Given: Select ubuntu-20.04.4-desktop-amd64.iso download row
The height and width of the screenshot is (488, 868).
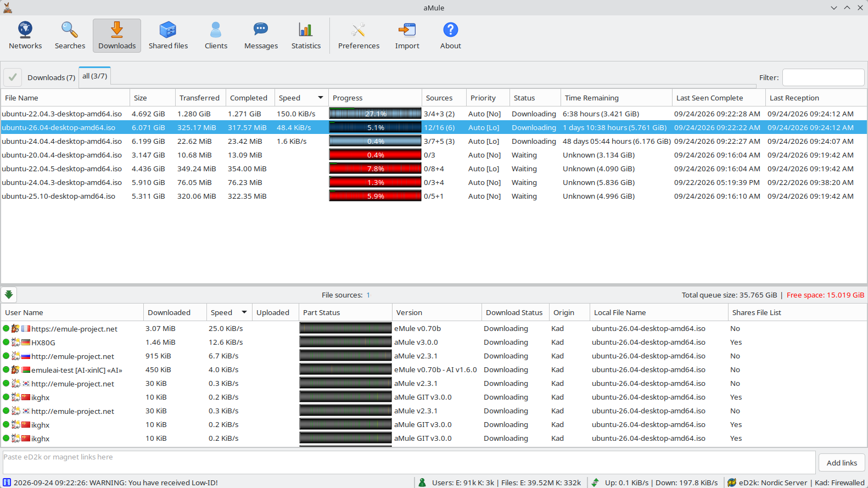Looking at the screenshot, I should tap(434, 155).
